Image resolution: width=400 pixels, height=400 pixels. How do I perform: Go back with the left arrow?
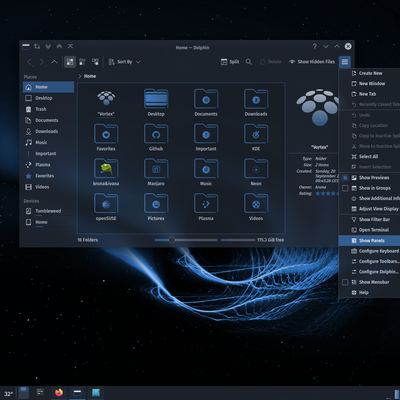(29, 62)
